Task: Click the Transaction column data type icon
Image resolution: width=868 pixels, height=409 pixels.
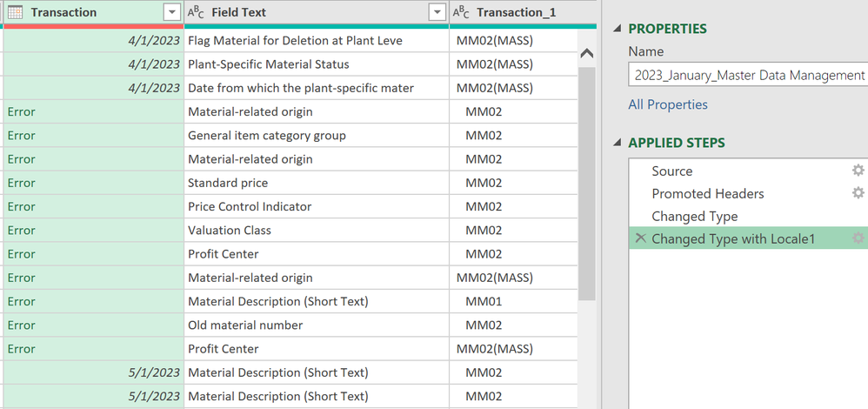Action: pos(15,13)
